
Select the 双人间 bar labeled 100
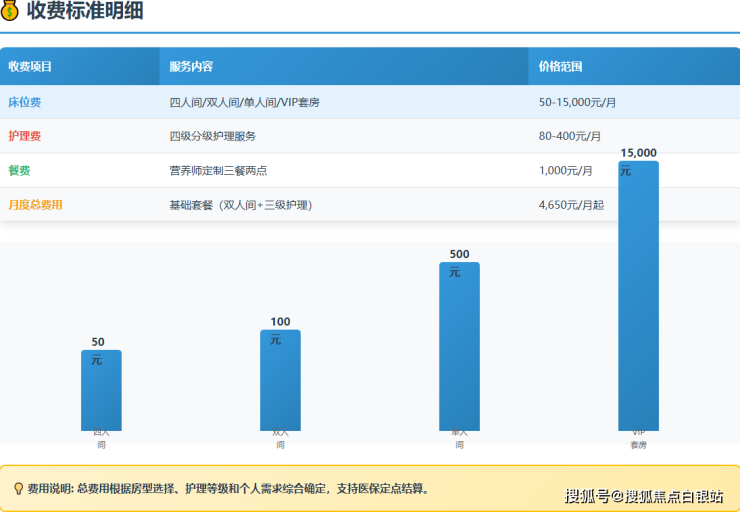click(x=280, y=385)
